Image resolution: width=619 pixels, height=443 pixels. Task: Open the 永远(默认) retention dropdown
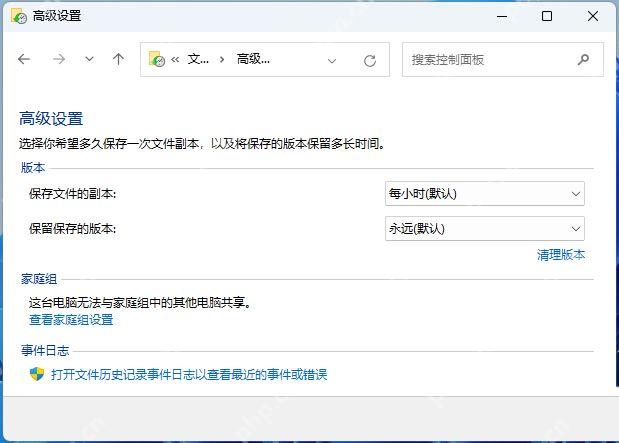(485, 228)
